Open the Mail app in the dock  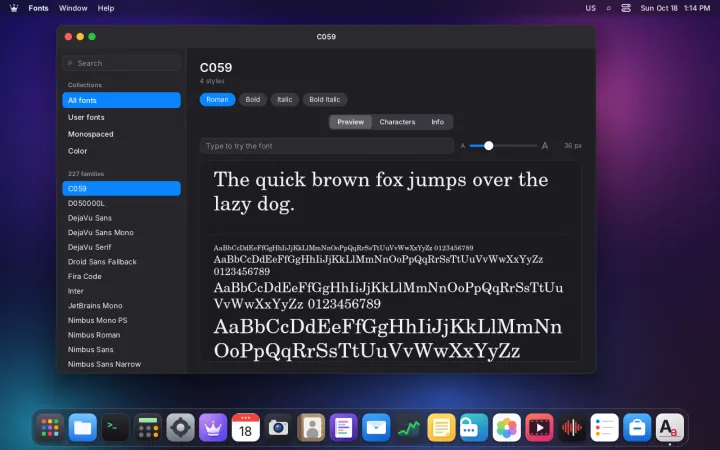coord(376,428)
